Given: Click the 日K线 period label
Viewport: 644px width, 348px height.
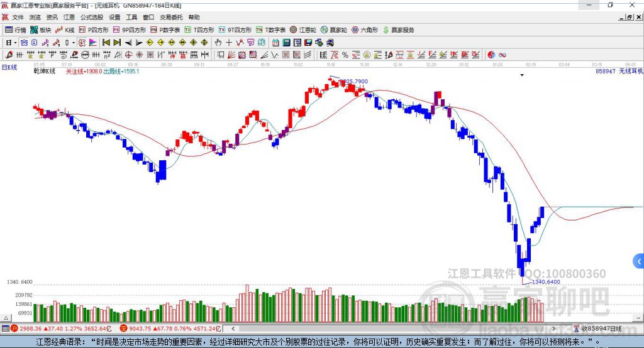Looking at the screenshot, I should tap(9, 67).
